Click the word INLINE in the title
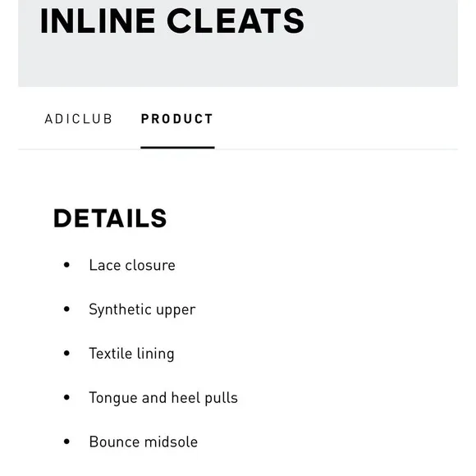Screen dimensions: 476x476 click(x=98, y=21)
